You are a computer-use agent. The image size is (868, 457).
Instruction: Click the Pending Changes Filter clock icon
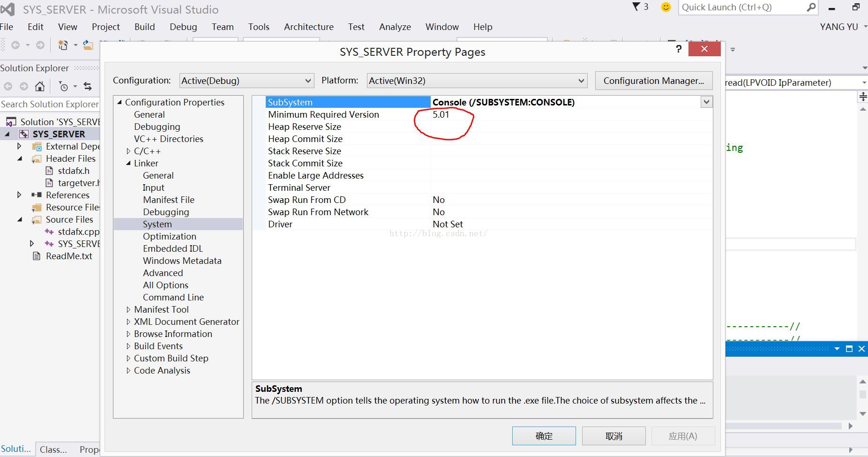click(x=64, y=86)
